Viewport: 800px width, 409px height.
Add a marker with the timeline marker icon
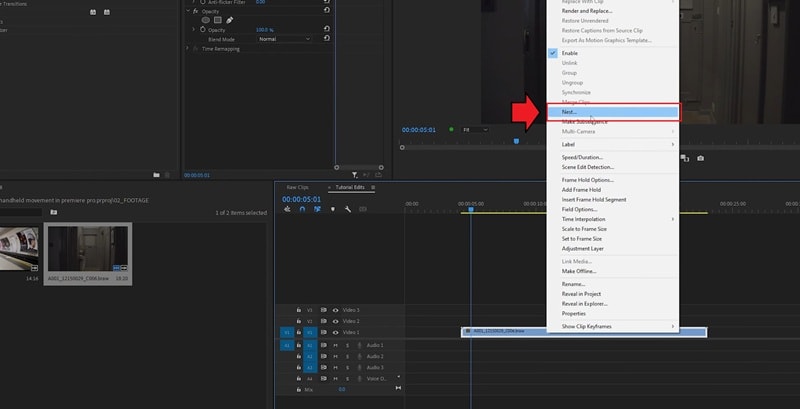coord(333,209)
